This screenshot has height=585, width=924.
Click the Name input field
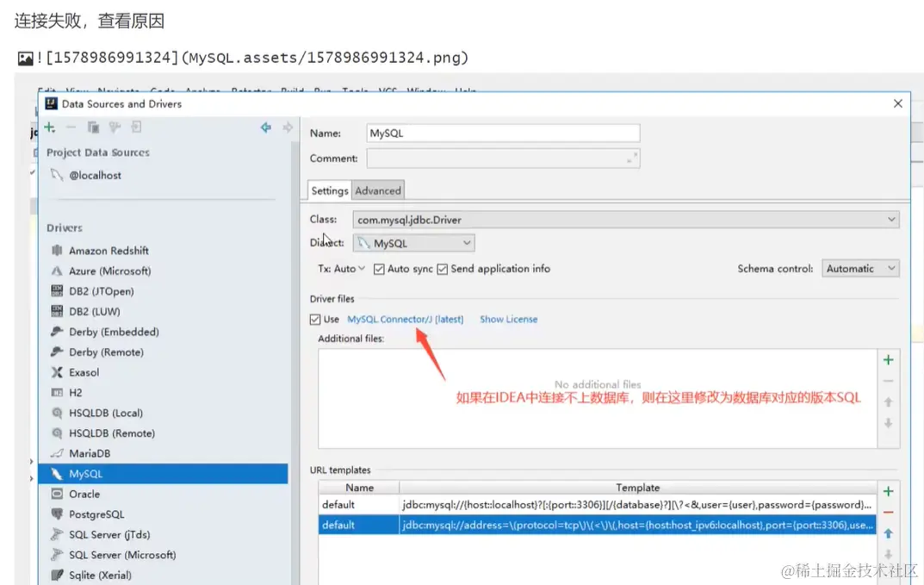(503, 134)
